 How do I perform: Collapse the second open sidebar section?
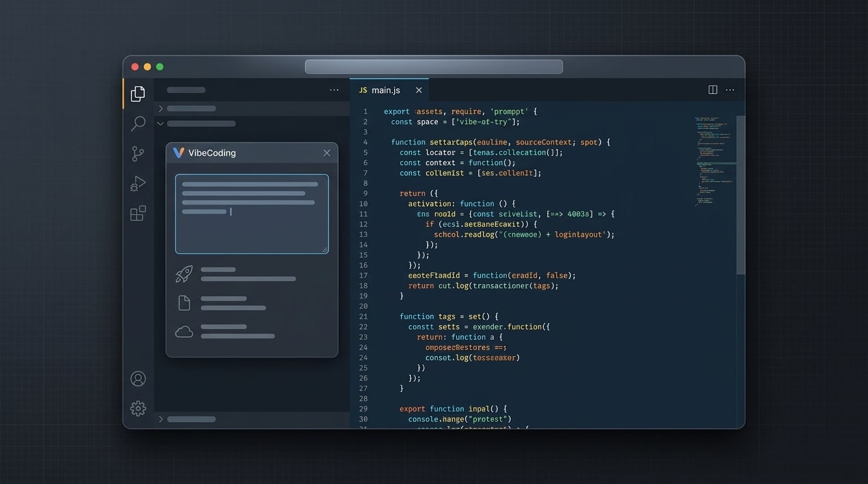pos(160,124)
